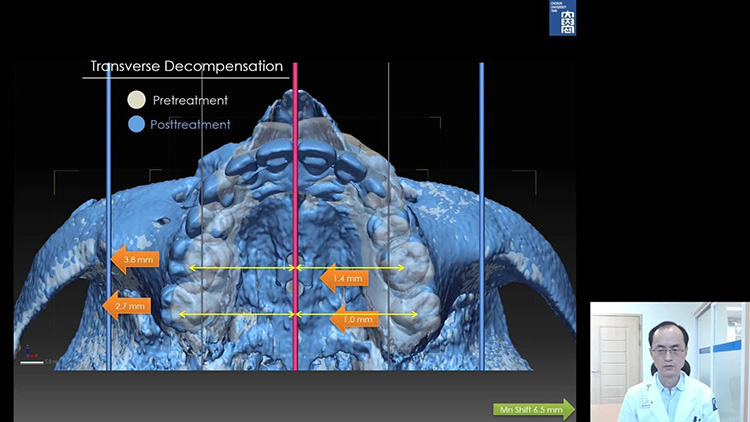
Task: Click the beige Pretreatment legend circle
Action: [136, 100]
